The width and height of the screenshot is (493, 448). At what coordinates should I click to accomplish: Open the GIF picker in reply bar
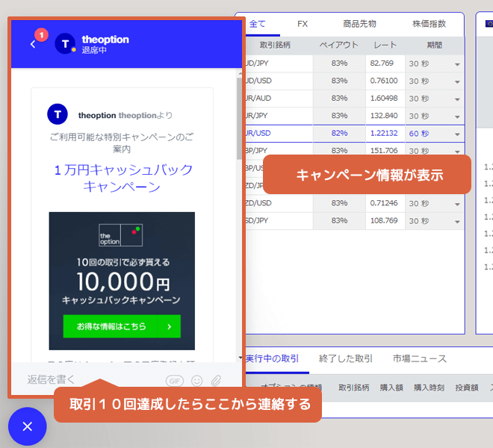tap(175, 381)
